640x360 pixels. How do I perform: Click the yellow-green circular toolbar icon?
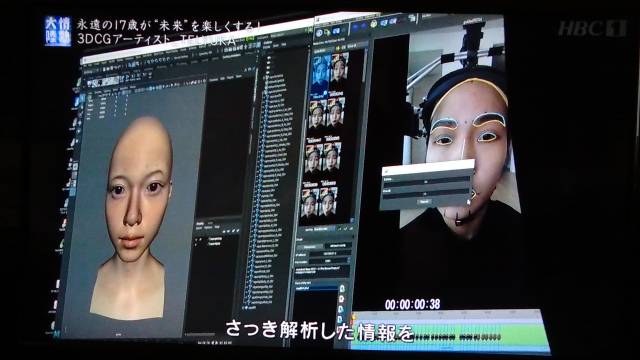click(373, 24)
